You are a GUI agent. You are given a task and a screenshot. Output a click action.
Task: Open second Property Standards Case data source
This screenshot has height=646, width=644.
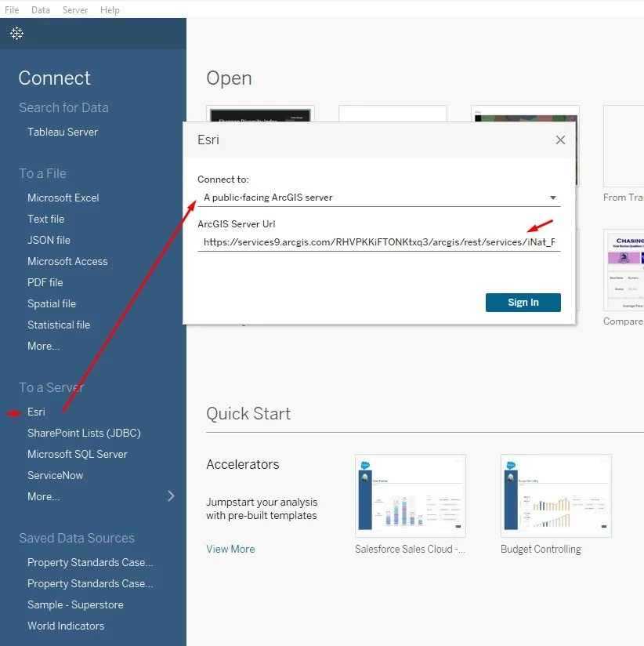point(90,584)
